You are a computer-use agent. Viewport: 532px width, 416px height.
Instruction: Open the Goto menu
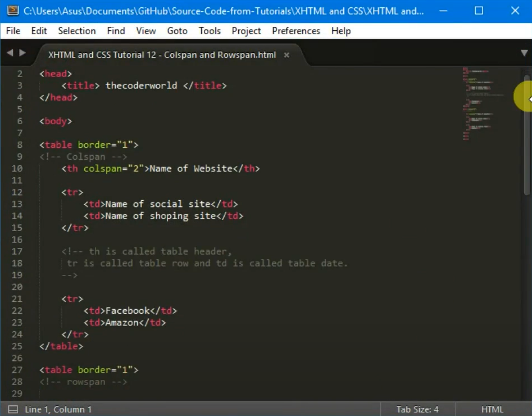(x=177, y=31)
